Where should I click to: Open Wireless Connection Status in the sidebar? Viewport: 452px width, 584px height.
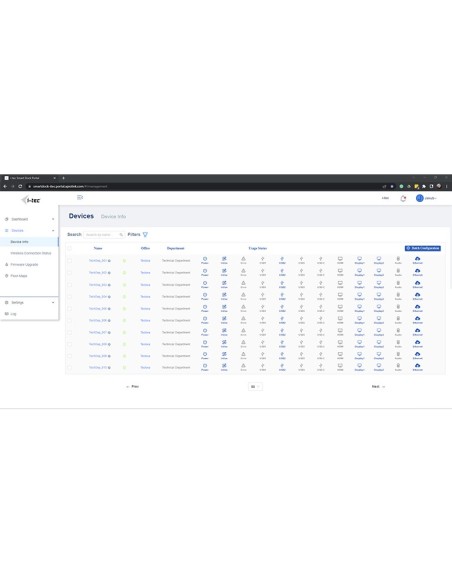[31, 253]
